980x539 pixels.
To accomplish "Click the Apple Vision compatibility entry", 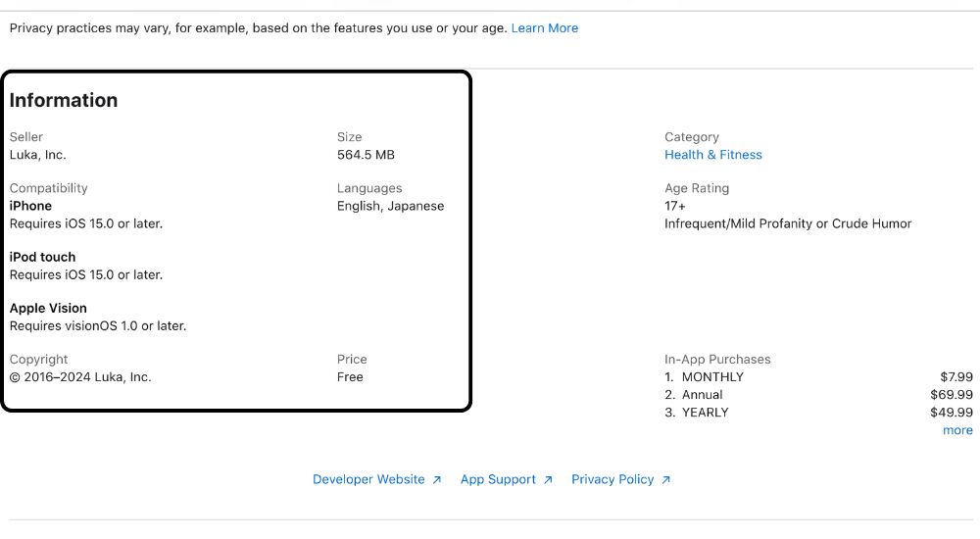I will click(48, 308).
